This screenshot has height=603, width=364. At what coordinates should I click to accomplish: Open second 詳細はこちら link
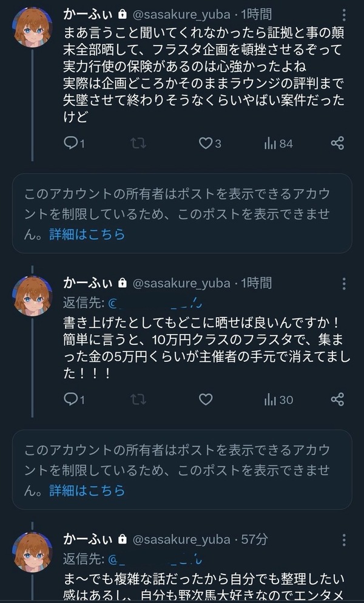(x=87, y=490)
